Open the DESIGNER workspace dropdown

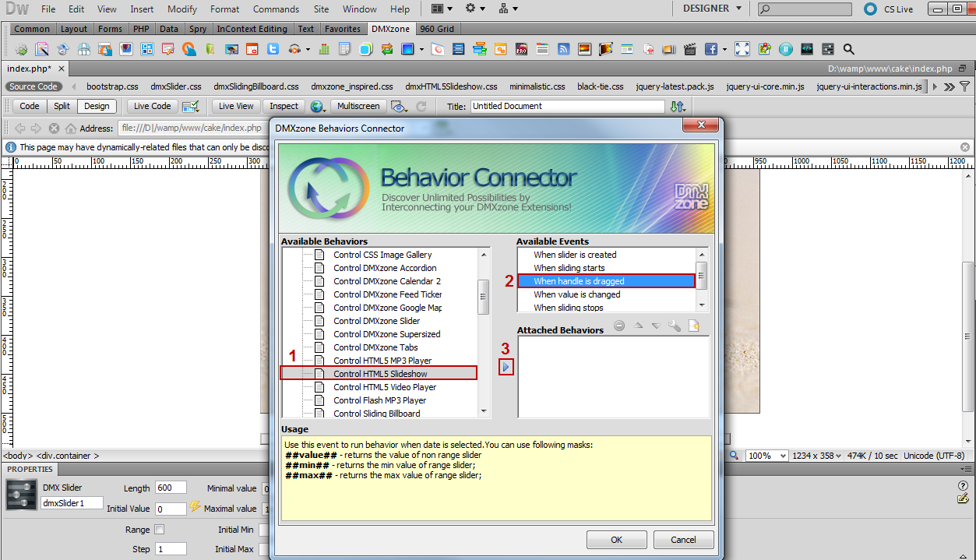(x=711, y=9)
